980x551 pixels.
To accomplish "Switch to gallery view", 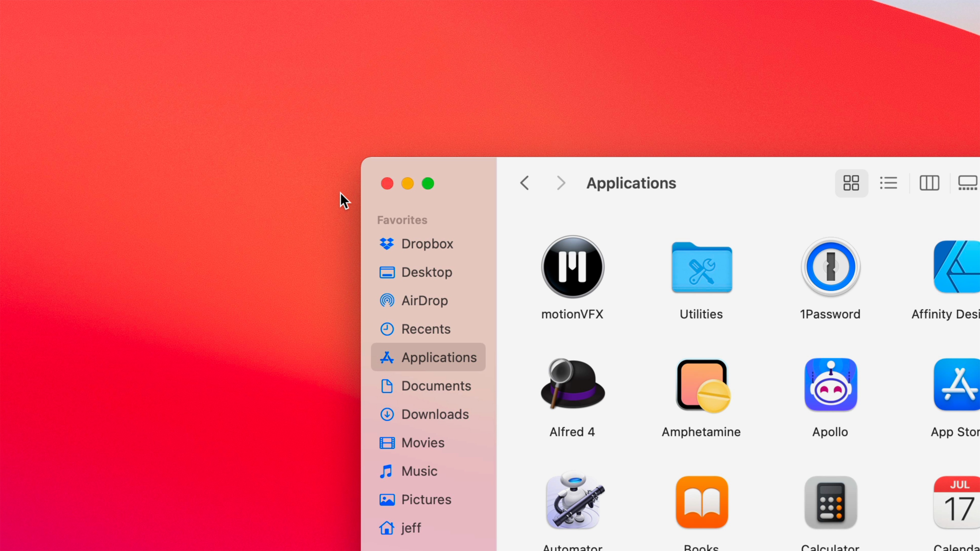I will coord(967,183).
